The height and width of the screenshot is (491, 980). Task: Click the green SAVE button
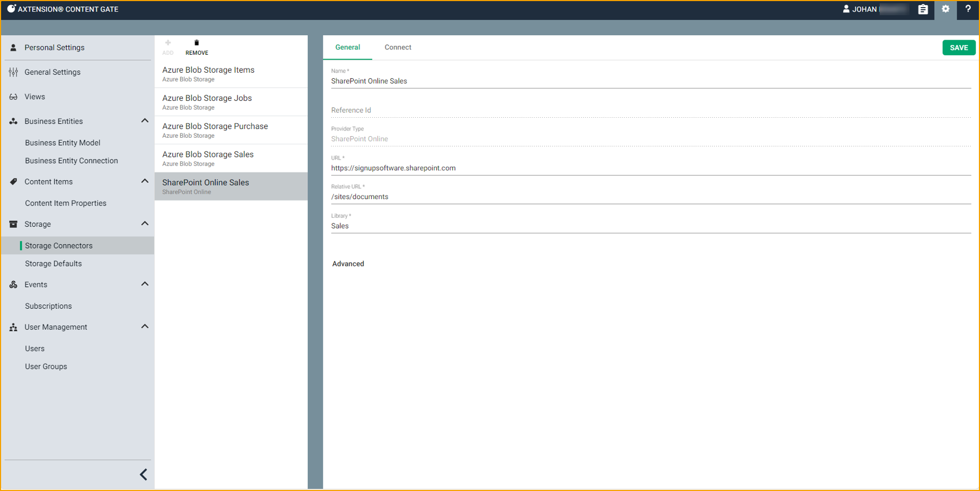[959, 48]
